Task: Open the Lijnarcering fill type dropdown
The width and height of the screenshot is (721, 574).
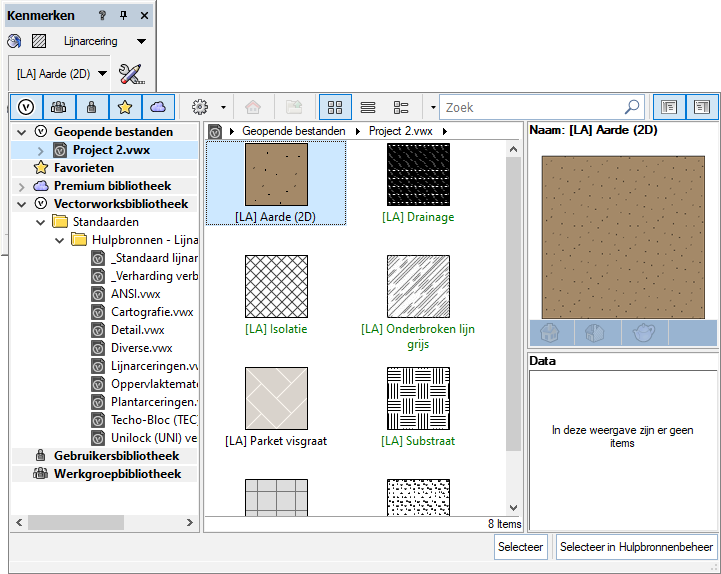Action: 141,42
